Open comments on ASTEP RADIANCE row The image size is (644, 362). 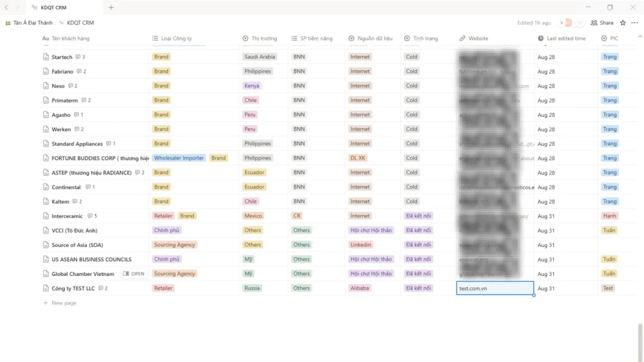click(x=140, y=172)
